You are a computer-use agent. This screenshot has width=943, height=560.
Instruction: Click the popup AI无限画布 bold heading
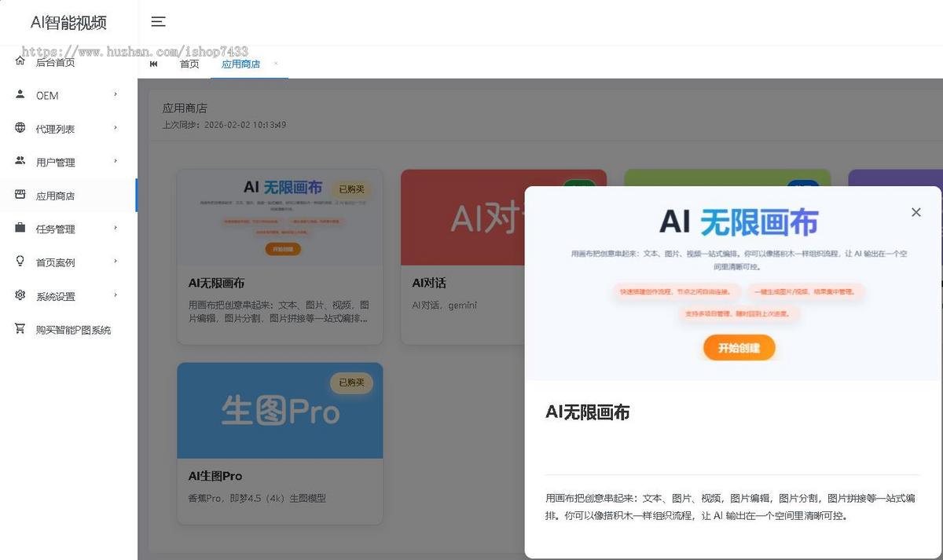[587, 412]
